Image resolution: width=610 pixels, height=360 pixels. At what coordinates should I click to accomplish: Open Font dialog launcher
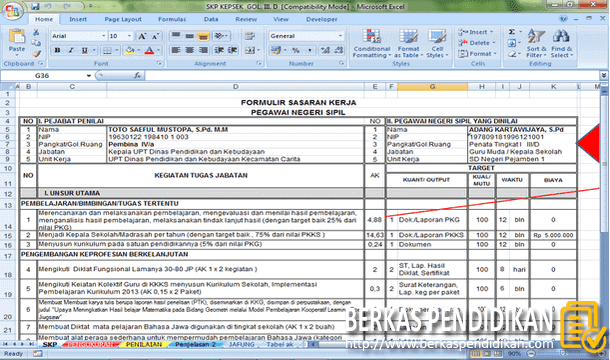(x=159, y=63)
